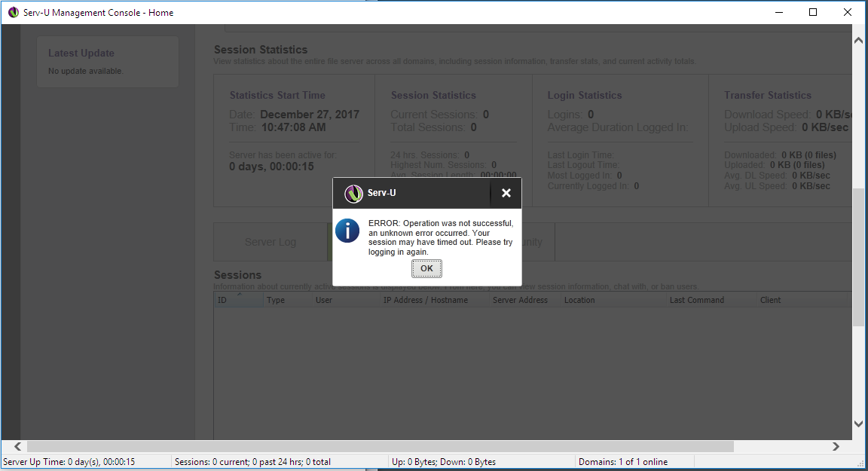The width and height of the screenshot is (868, 471).
Task: Click the Serv-U logo in the dialog header
Action: pyautogui.click(x=353, y=194)
